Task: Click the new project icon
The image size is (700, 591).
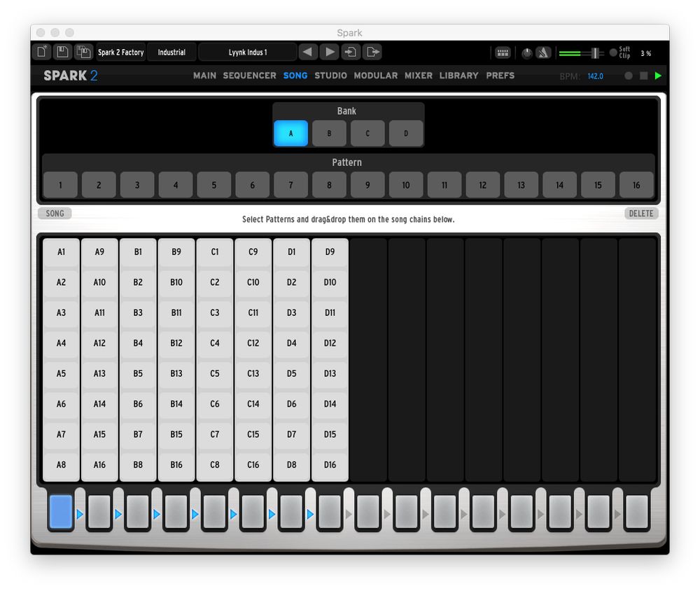Action: [x=42, y=52]
